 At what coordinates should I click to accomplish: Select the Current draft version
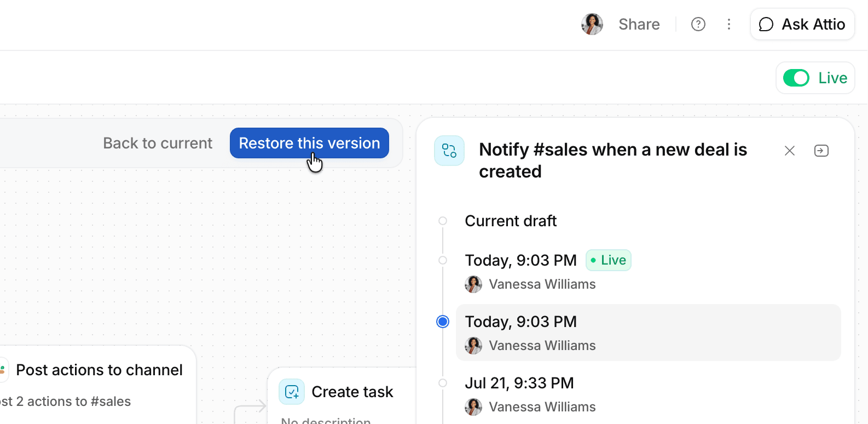[510, 221]
